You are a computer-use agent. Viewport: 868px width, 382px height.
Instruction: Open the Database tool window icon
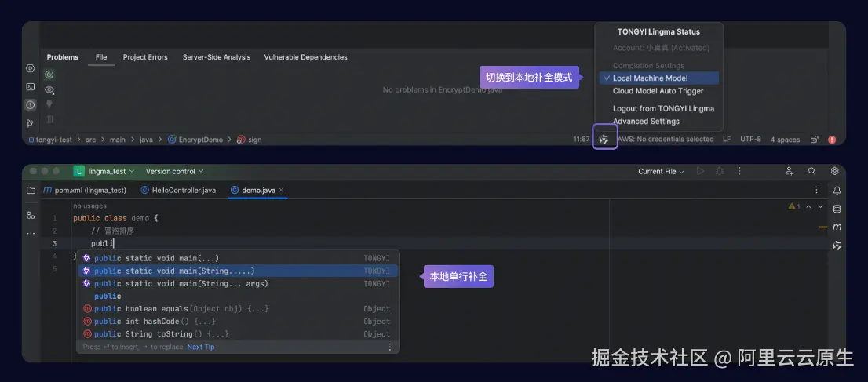pos(837,209)
